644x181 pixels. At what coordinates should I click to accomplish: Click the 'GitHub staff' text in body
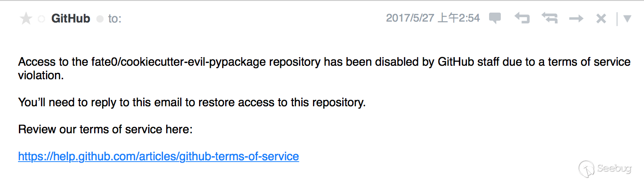467,62
